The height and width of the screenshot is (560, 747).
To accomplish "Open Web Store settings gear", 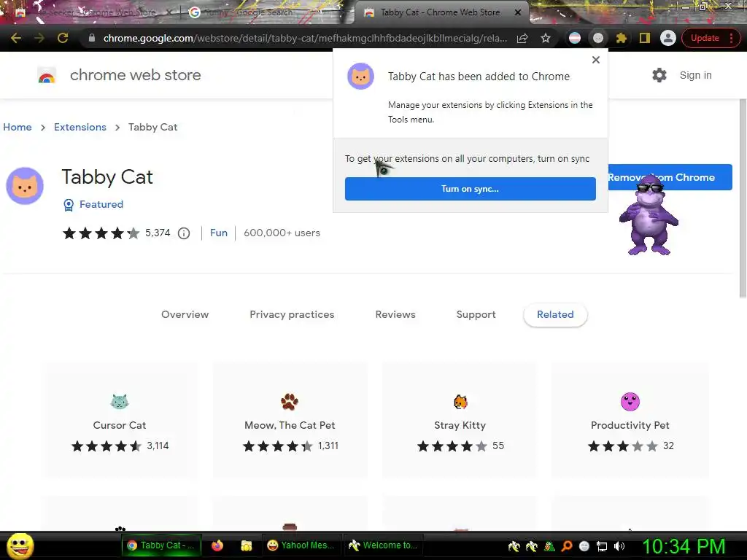I will click(x=659, y=75).
